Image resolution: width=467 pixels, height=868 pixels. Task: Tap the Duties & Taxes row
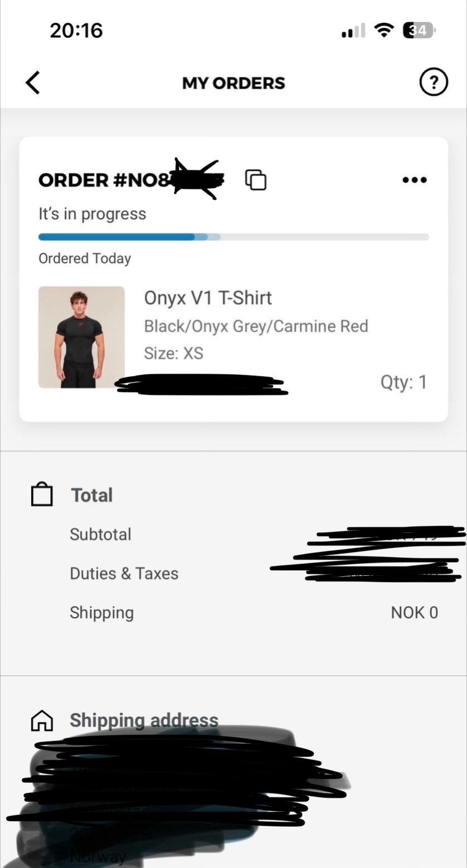point(254,573)
